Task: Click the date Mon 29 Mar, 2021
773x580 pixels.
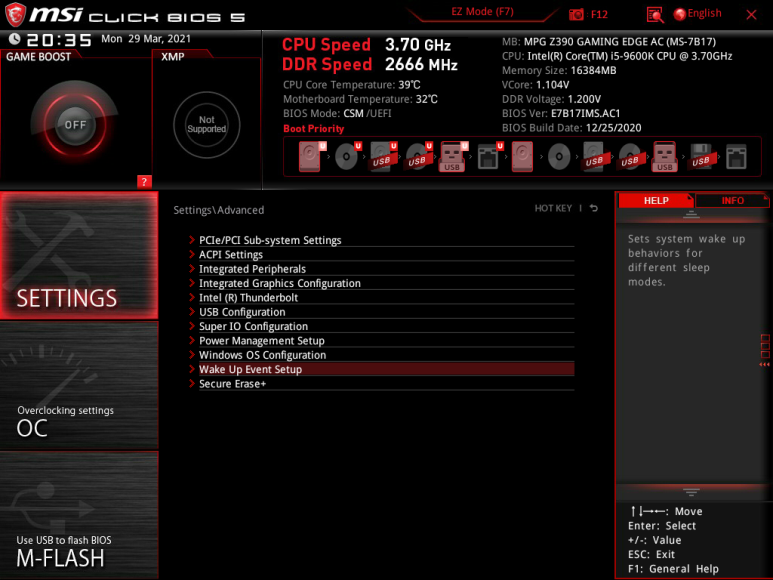Action: [146, 38]
